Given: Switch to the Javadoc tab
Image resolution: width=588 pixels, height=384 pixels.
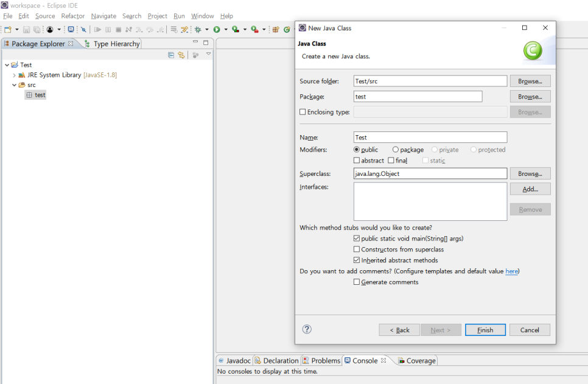Looking at the screenshot, I should (x=235, y=360).
